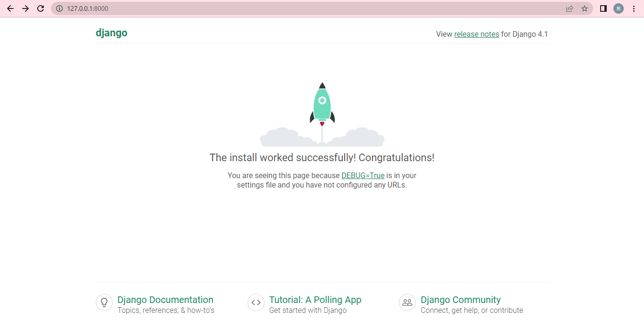Click the 'for Django 4.1' text
Image resolution: width=644 pixels, height=327 pixels.
tap(525, 34)
